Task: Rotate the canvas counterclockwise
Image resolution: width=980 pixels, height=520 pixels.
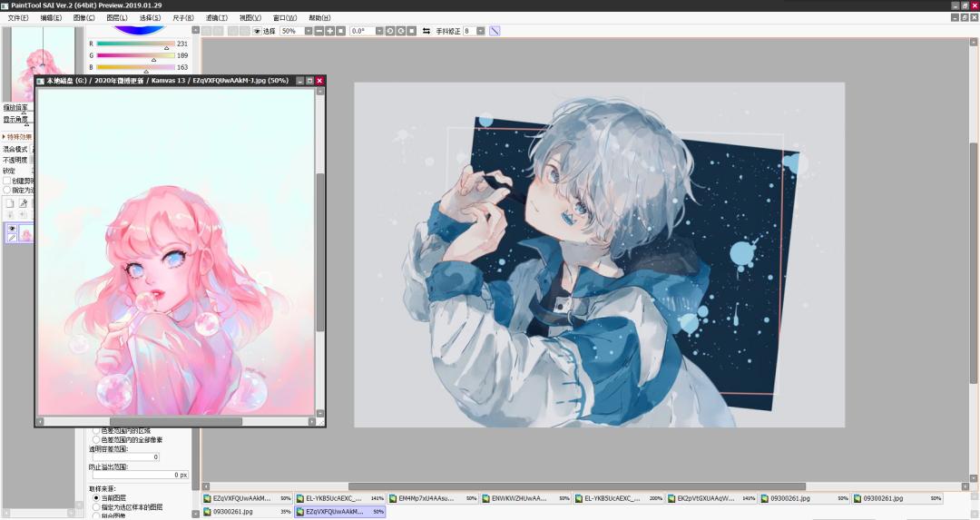Action: pyautogui.click(x=390, y=31)
